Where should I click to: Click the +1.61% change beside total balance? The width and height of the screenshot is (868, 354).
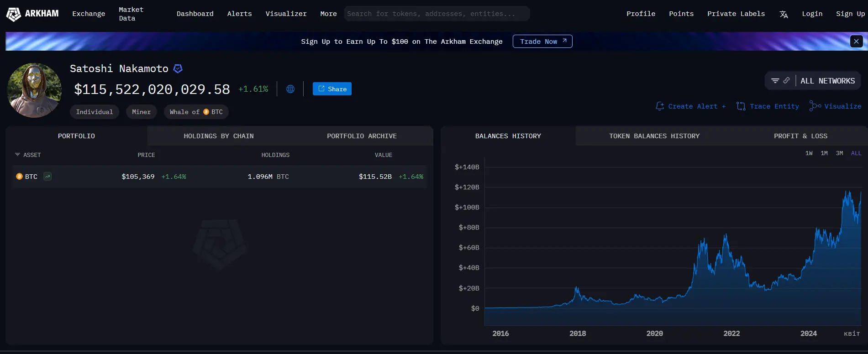[253, 89]
